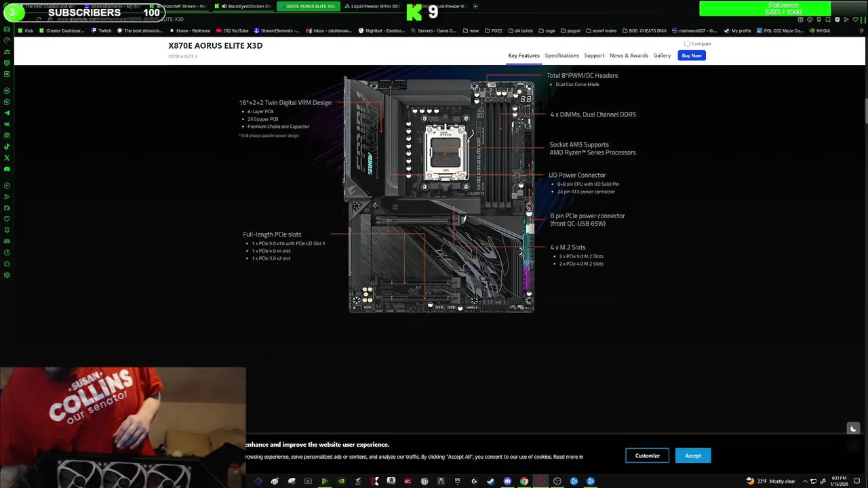Click the Chrome icon in taskbar
The image size is (868, 488).
tap(524, 481)
